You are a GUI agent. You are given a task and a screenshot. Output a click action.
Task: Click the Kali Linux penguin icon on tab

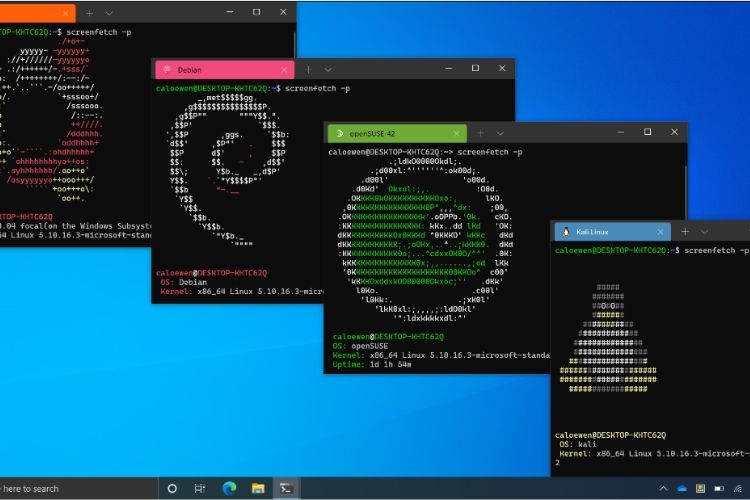tap(566, 232)
